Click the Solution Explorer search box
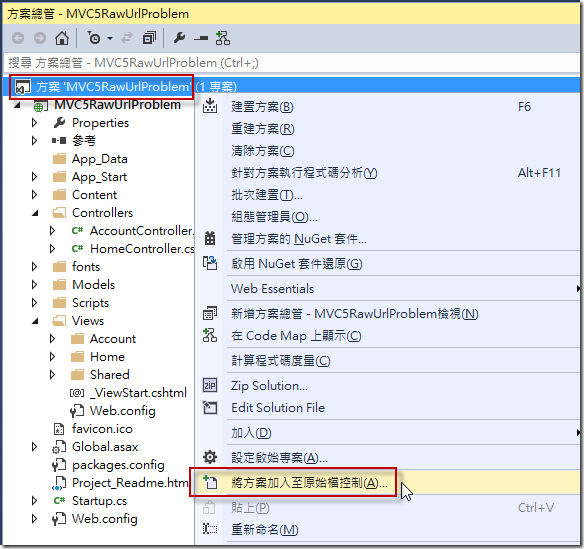Viewport: 584px width, 549px height. click(x=291, y=63)
